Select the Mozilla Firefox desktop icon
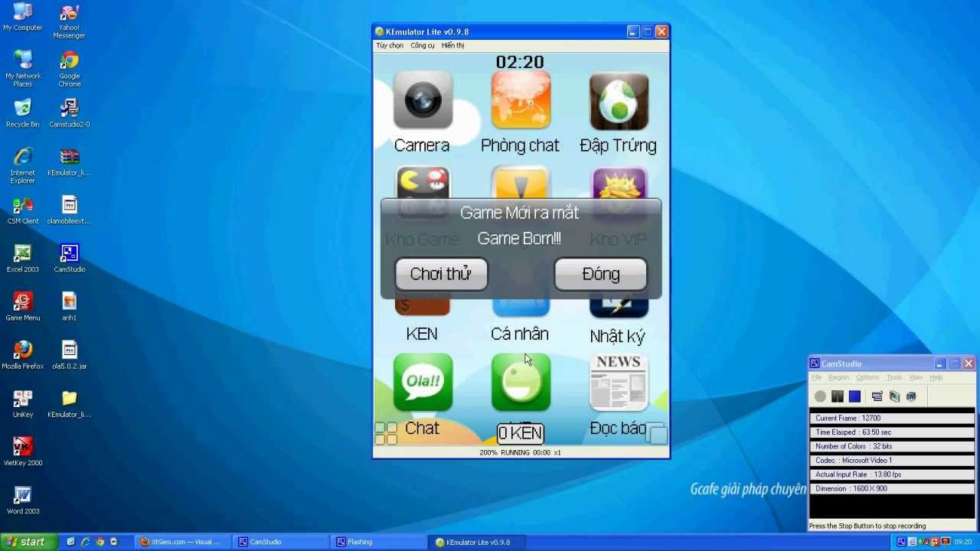The image size is (980, 551). pos(23,354)
